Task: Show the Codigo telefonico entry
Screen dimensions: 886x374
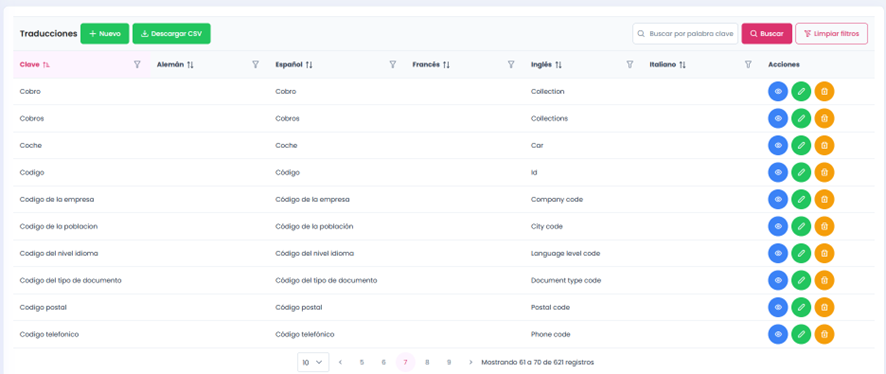Action: click(778, 334)
